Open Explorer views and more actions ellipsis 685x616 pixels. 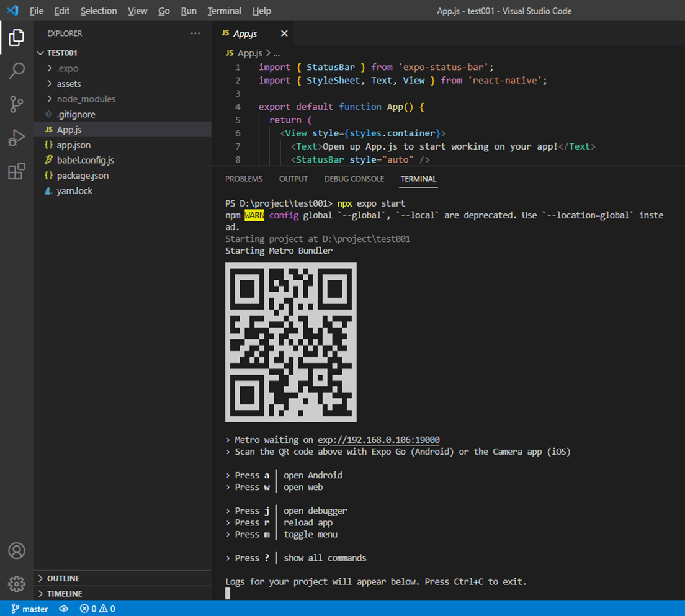point(195,33)
